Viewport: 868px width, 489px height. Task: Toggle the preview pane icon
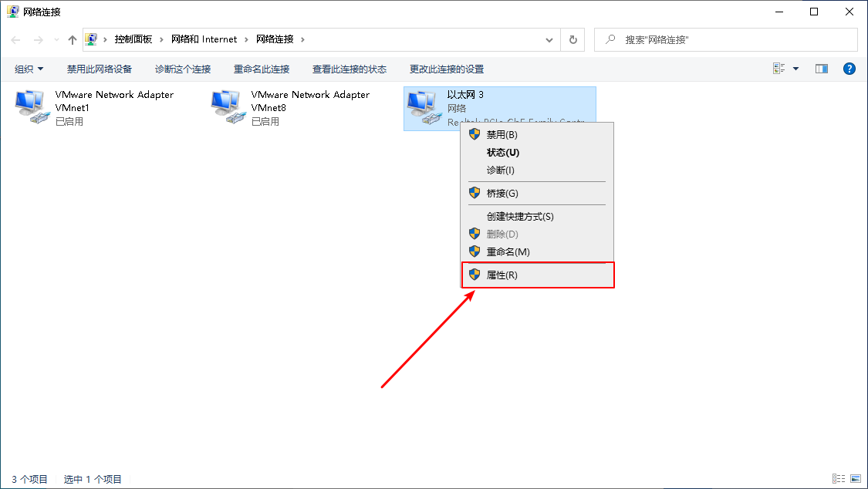(822, 69)
